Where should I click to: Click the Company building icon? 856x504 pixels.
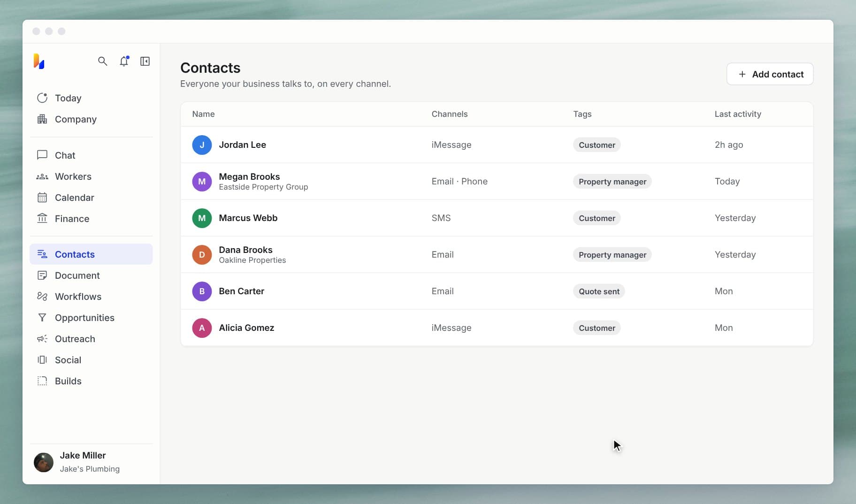(x=42, y=119)
